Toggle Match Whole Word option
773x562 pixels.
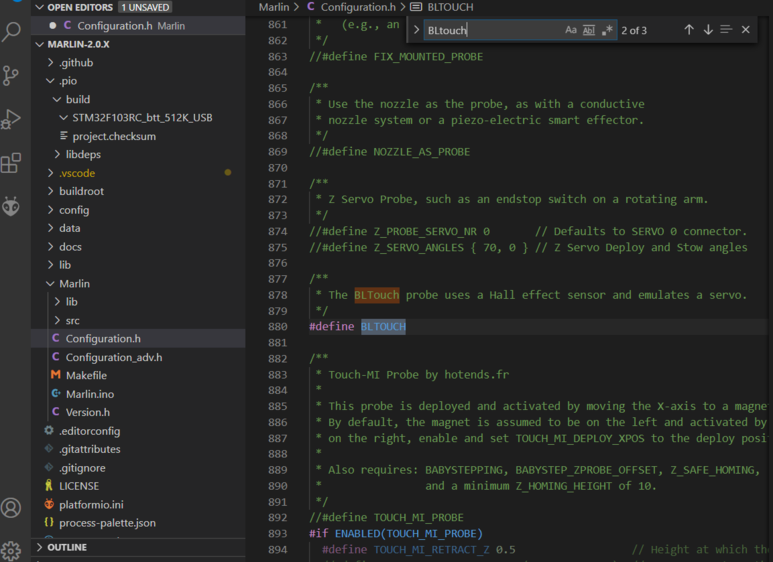point(589,30)
